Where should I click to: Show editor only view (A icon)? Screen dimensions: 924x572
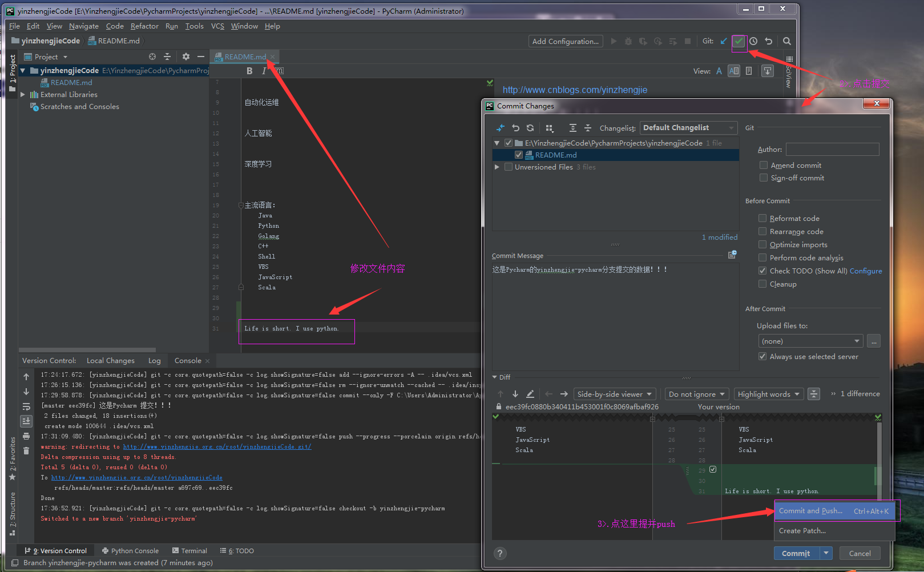click(x=719, y=71)
